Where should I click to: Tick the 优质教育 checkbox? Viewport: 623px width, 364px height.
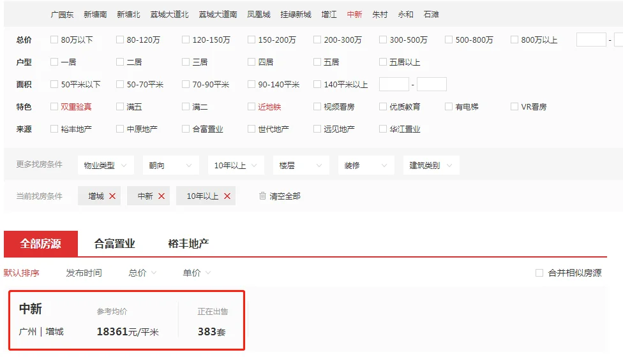[383, 106]
